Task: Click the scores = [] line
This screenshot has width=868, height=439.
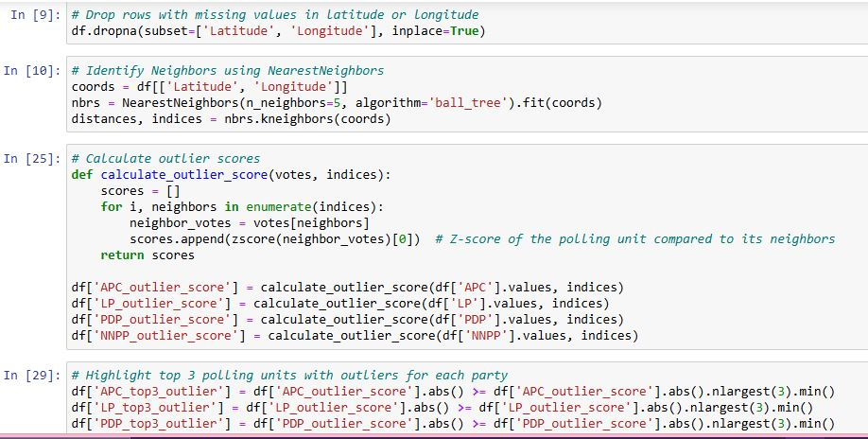Action: tap(140, 191)
